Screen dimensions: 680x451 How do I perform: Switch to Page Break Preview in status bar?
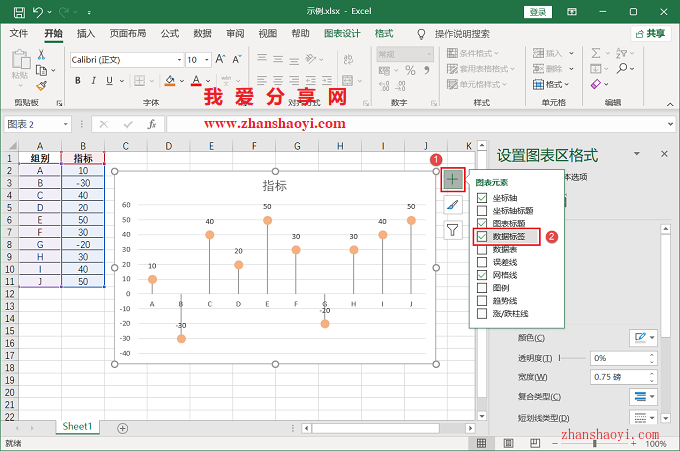[535, 443]
